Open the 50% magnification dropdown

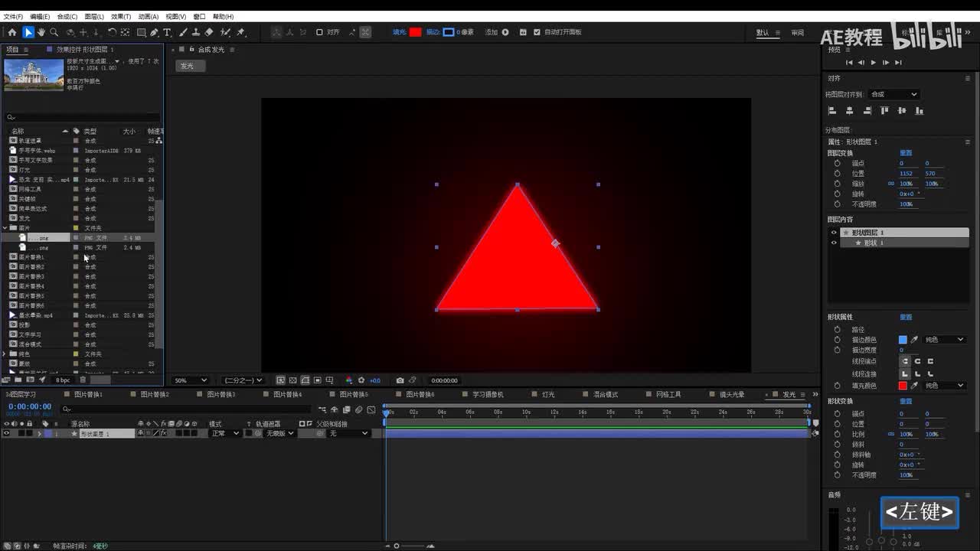(x=191, y=380)
